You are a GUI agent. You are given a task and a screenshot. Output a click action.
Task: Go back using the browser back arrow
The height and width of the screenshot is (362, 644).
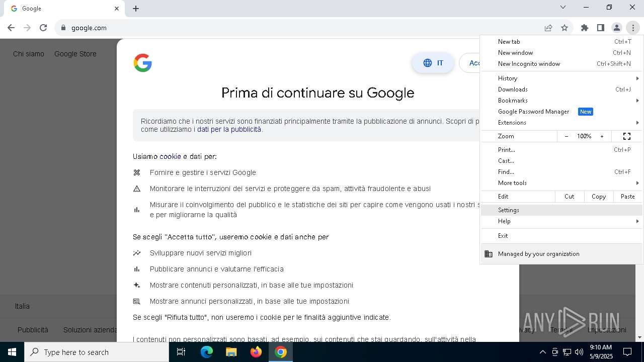point(11,28)
